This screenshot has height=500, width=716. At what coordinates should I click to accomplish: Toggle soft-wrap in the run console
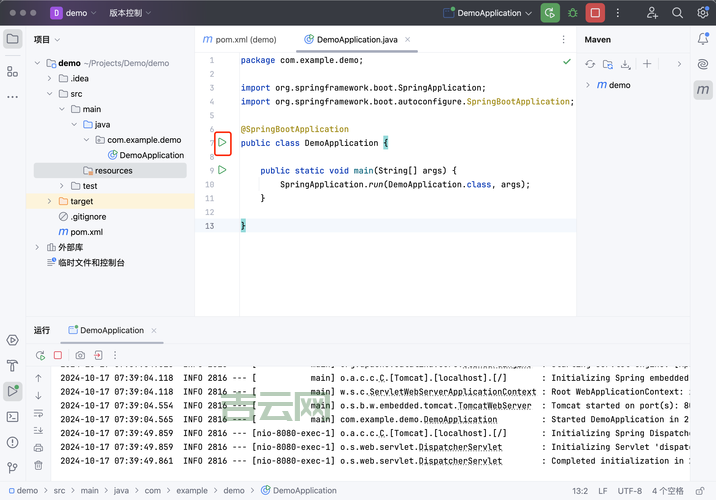(38, 412)
